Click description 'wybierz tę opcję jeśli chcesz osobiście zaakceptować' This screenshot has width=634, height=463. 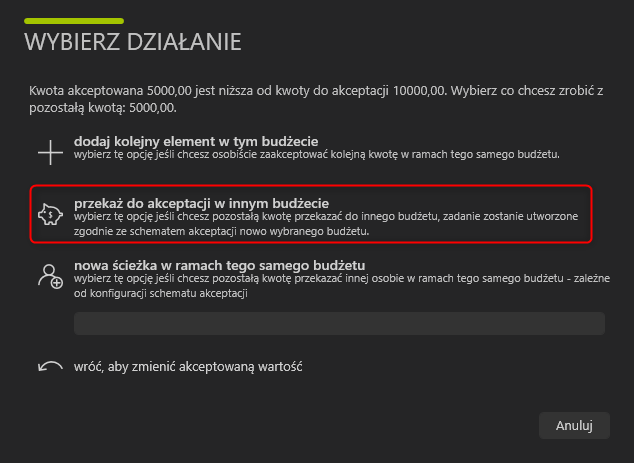317,154
